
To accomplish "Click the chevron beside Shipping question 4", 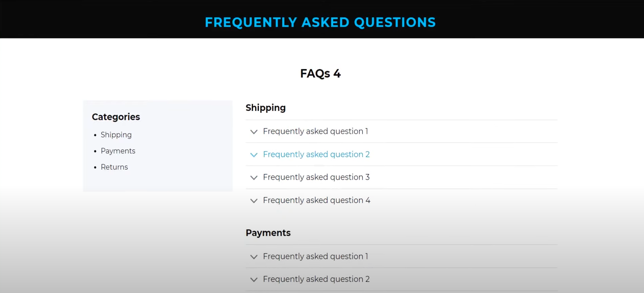I will click(x=254, y=201).
